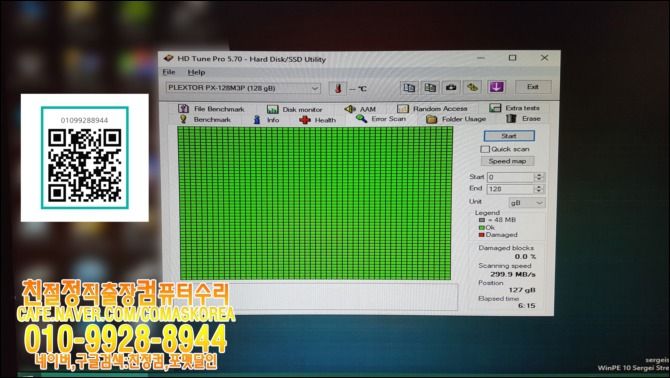This screenshot has width=670, height=378.
Task: Open the Info tab
Action: (x=266, y=120)
